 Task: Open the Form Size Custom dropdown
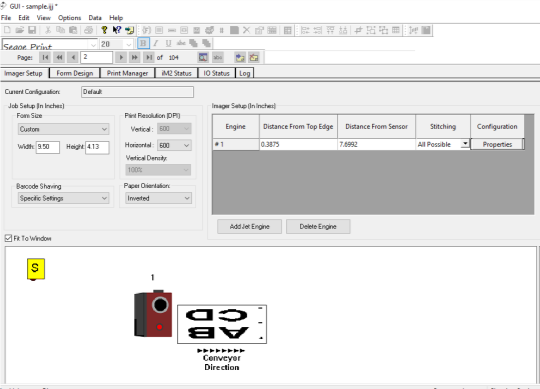point(63,129)
